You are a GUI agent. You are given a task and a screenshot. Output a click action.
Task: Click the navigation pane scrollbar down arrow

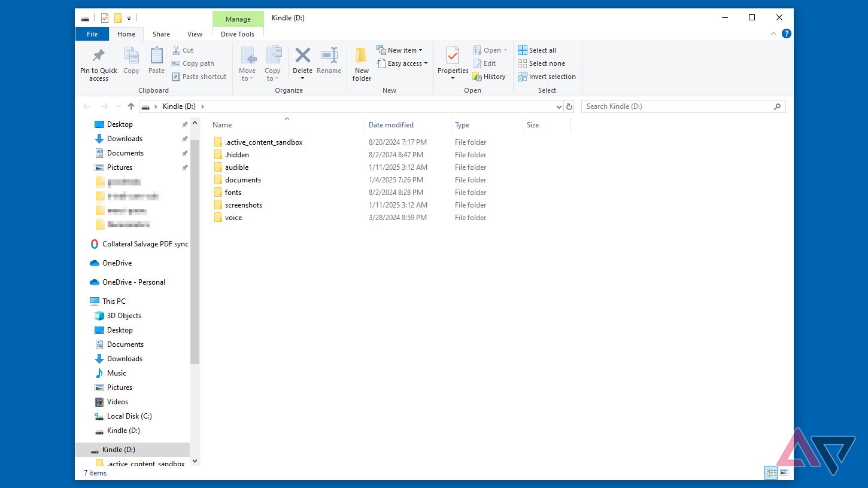[194, 461]
